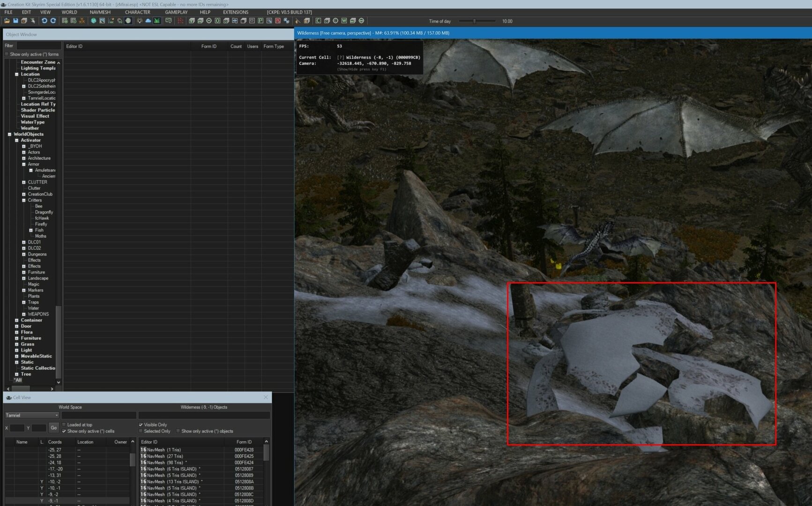Toggle the lightbulb lighting toolbar icon
This screenshot has width=812, height=506.
(140, 21)
